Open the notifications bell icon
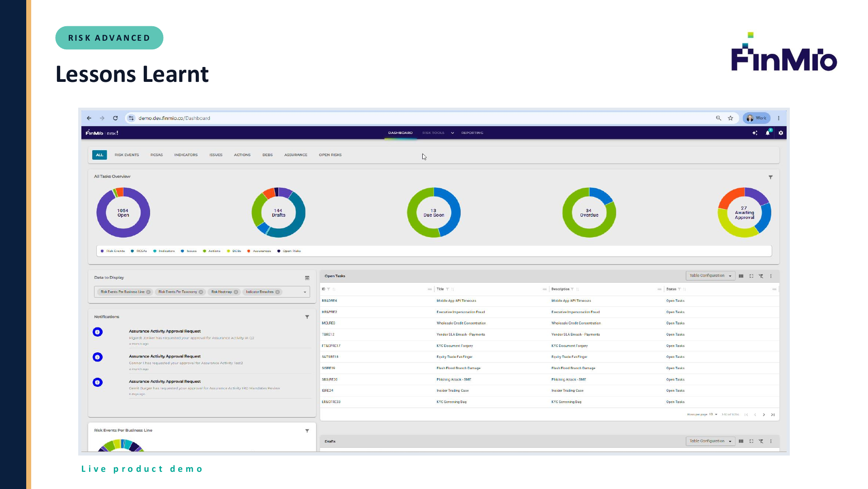Screen dimensions: 868x489 (768, 133)
